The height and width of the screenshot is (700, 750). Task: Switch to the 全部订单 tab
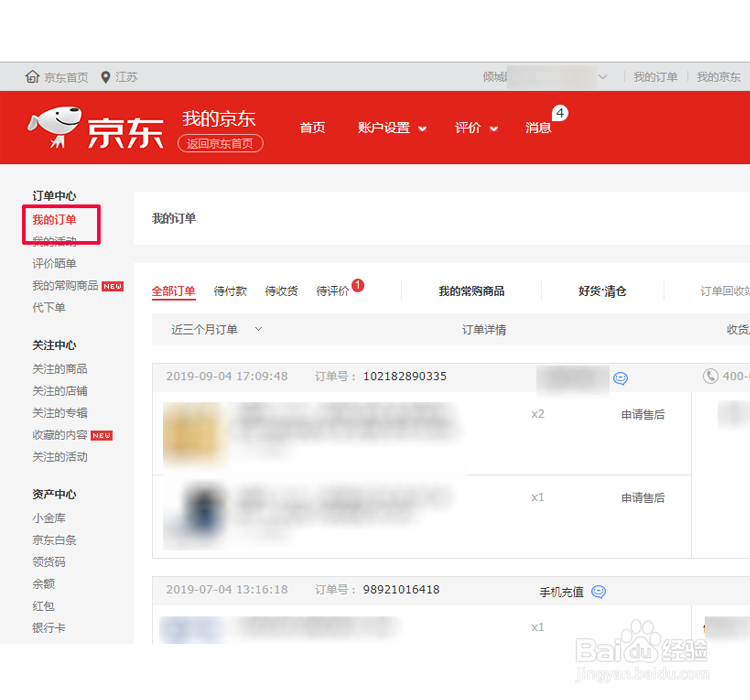pyautogui.click(x=173, y=291)
